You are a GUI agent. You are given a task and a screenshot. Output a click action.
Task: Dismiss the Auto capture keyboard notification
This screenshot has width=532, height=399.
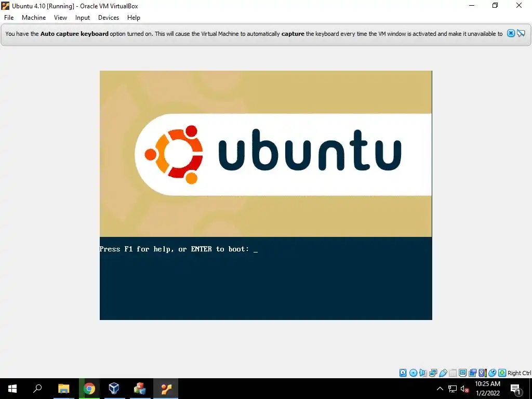511,33
